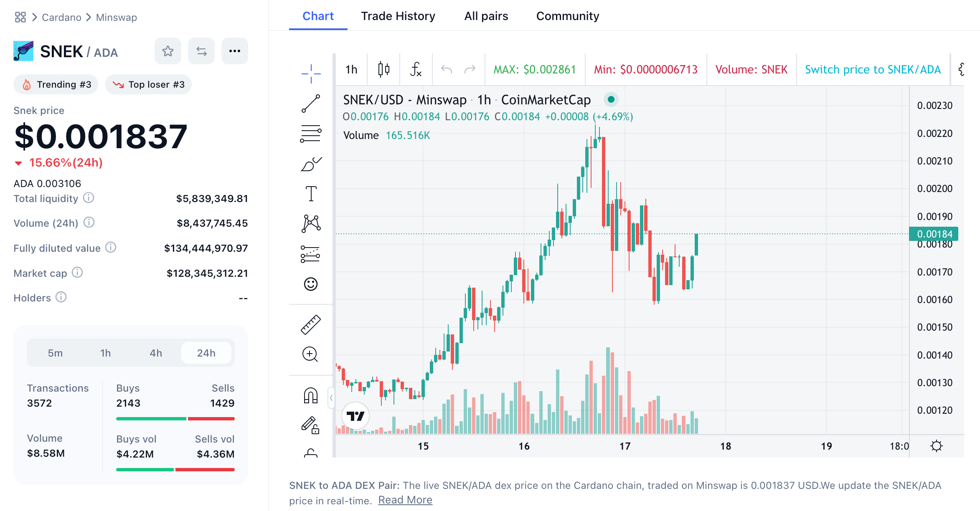Switch price to SNEK/ADA
The width and height of the screenshot is (980, 511).
point(873,69)
